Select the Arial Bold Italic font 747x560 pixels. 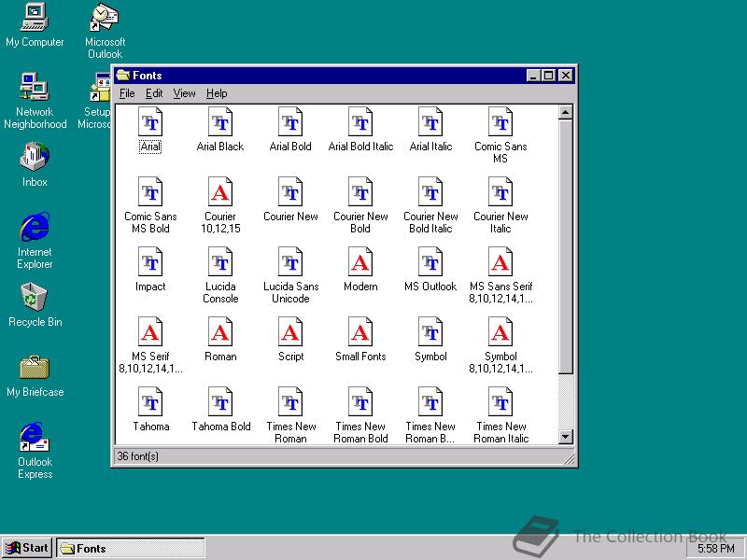360,122
